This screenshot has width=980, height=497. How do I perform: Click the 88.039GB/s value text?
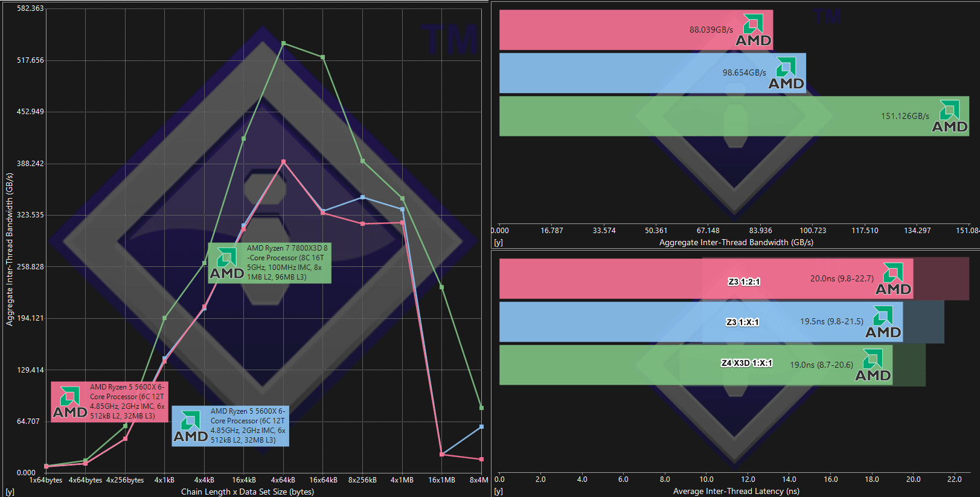tap(711, 30)
